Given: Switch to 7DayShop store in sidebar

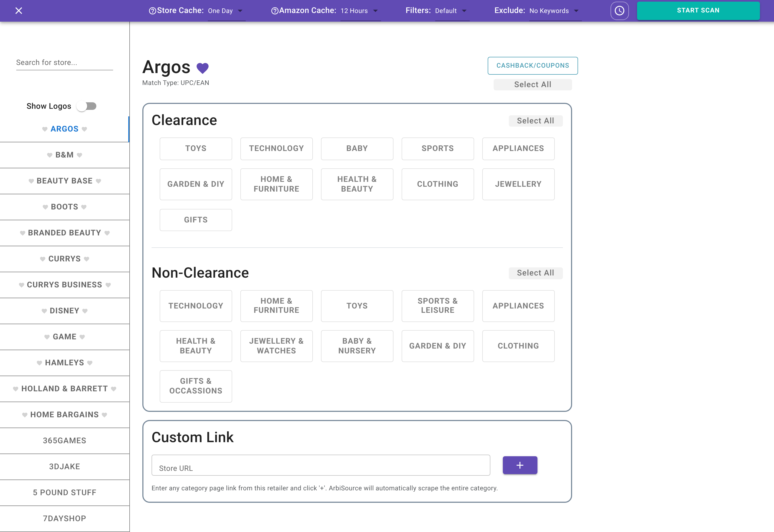Looking at the screenshot, I should (x=65, y=519).
